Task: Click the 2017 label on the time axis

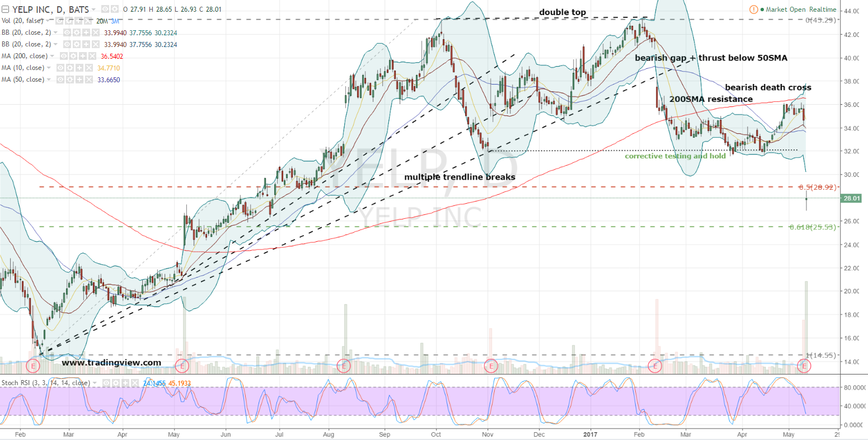Action: tap(591, 434)
